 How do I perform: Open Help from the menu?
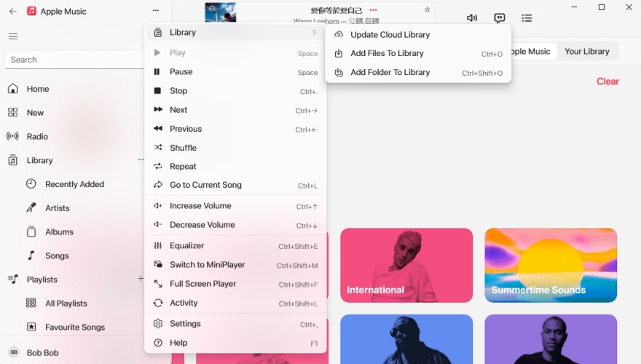pos(235,343)
